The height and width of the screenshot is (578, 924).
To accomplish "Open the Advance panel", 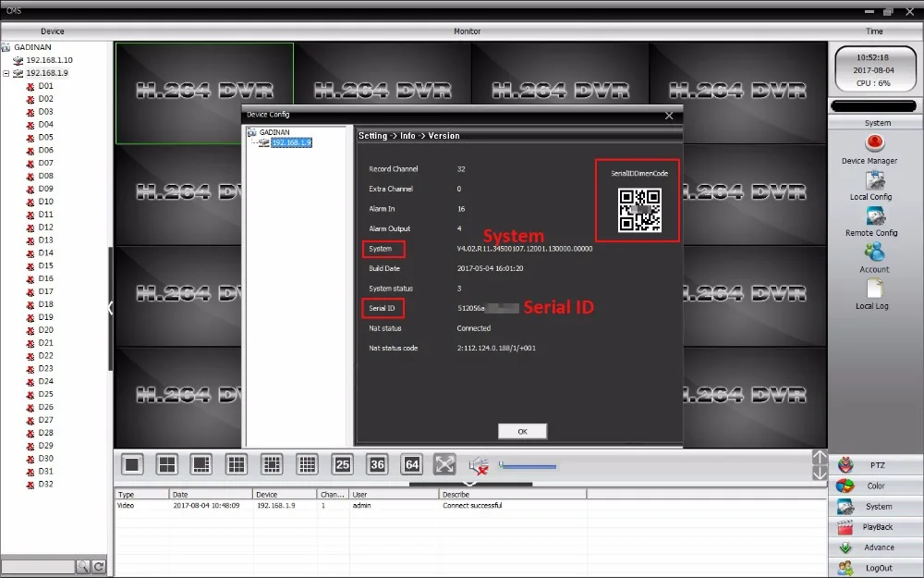I will 876,547.
